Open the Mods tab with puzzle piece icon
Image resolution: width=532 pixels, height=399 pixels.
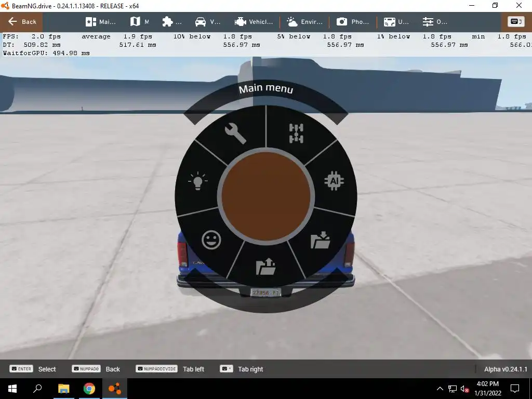[171, 22]
